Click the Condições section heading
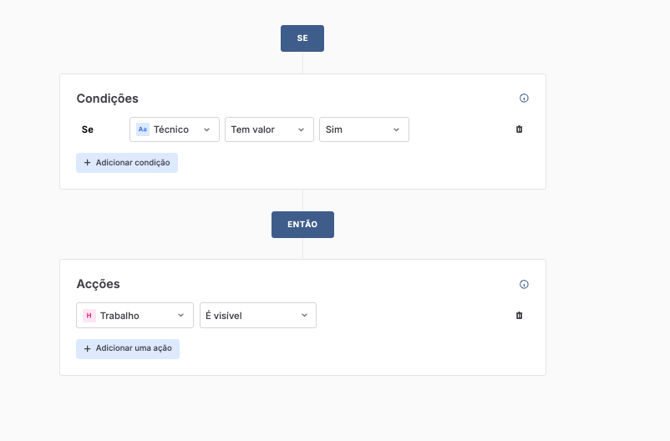This screenshot has width=670, height=441. point(107,98)
